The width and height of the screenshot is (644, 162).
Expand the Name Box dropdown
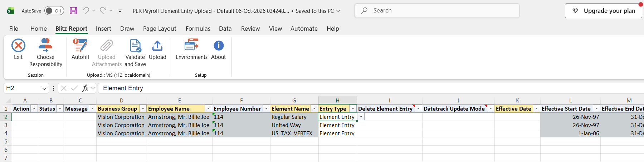tap(44, 88)
